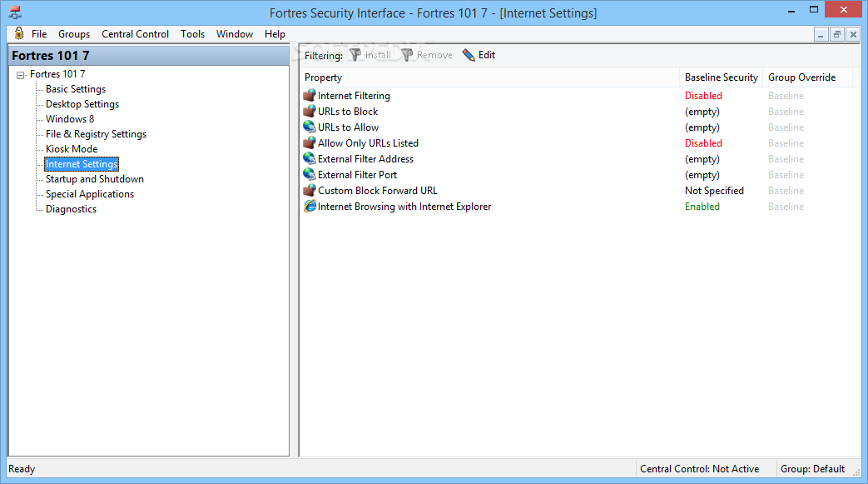This screenshot has height=484, width=868.
Task: Select the External Filter Address text
Action: pos(365,158)
